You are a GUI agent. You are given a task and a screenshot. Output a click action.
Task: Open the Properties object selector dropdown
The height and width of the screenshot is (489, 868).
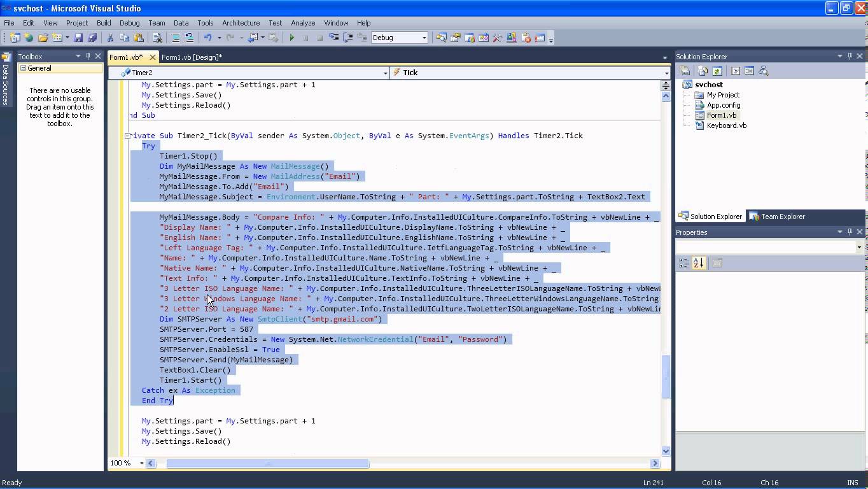pos(859,247)
